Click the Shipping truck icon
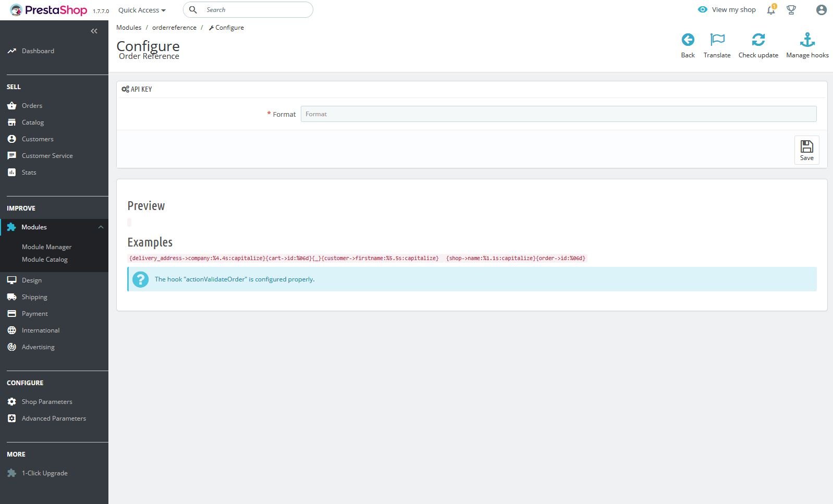833x504 pixels. pyautogui.click(x=11, y=297)
